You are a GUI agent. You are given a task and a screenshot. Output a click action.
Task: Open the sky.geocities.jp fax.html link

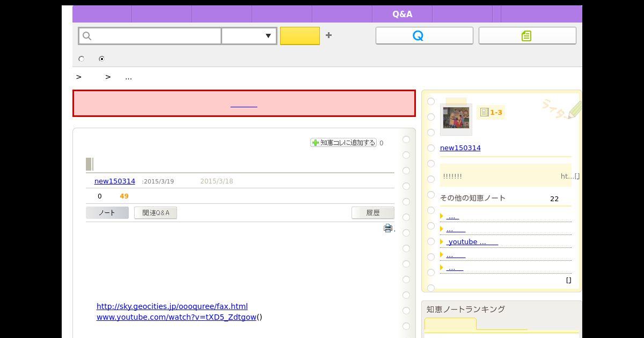172,306
